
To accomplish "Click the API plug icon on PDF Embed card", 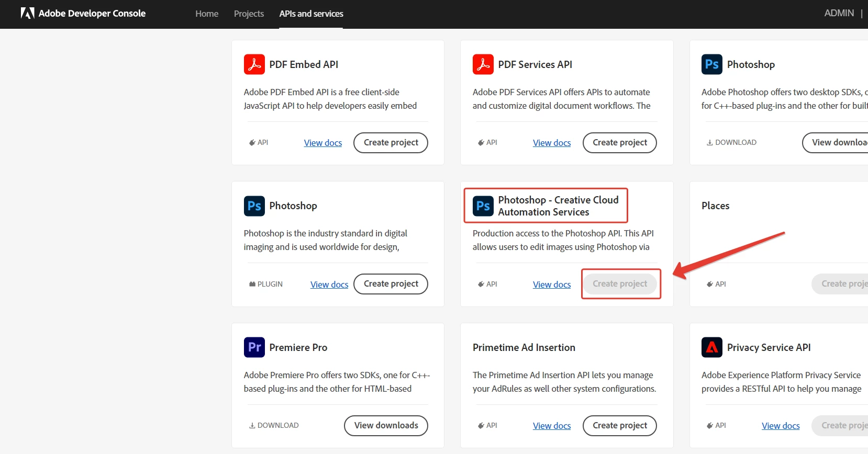I will pos(252,142).
